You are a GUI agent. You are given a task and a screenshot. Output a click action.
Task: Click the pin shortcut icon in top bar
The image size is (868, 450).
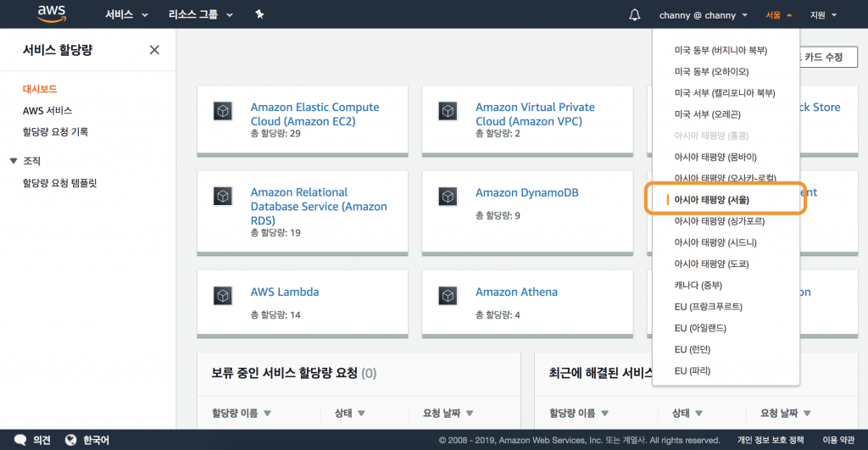259,14
